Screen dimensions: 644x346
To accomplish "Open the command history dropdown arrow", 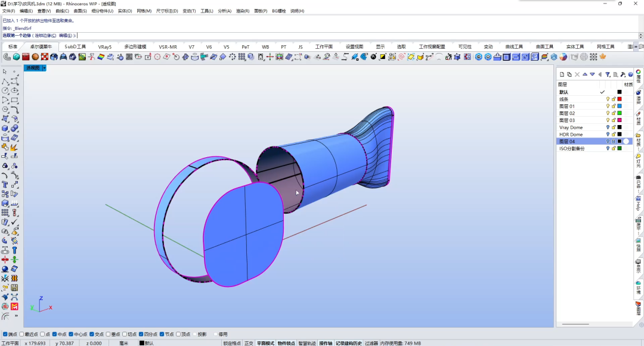I will click(x=640, y=36).
